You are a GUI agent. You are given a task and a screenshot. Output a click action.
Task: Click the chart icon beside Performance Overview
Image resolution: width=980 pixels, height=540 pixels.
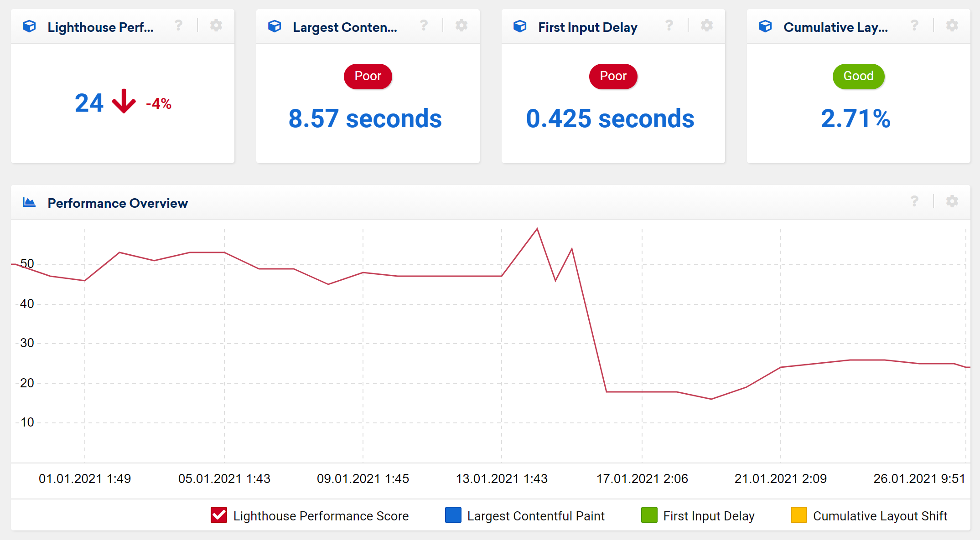[x=29, y=202]
